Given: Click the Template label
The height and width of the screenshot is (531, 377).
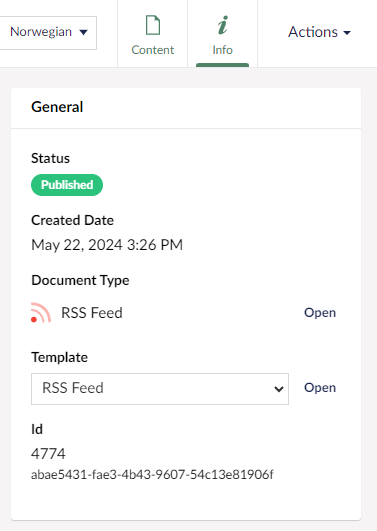Looking at the screenshot, I should [x=59, y=357].
